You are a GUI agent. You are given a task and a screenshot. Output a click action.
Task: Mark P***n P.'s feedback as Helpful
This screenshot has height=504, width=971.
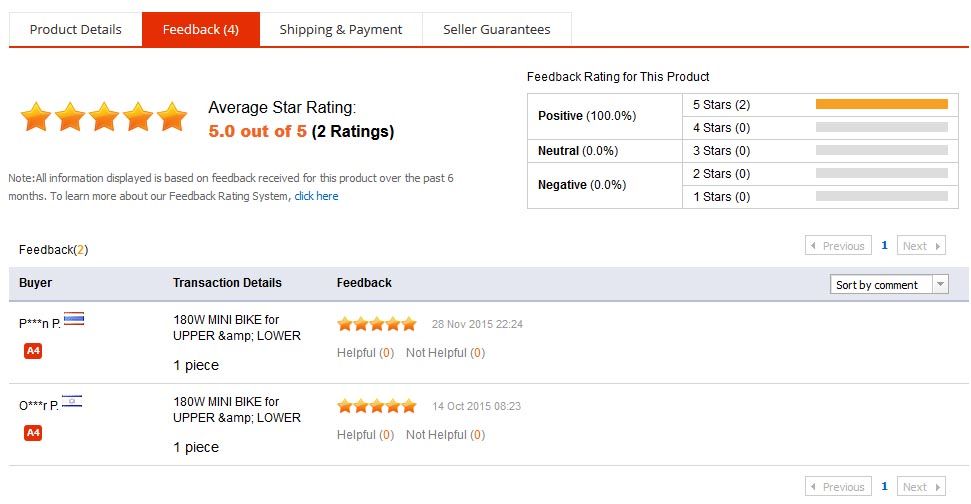click(x=357, y=353)
